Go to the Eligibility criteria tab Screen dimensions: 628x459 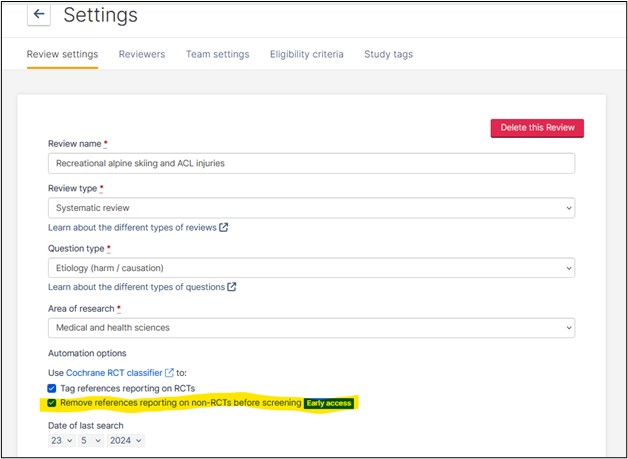coord(306,54)
